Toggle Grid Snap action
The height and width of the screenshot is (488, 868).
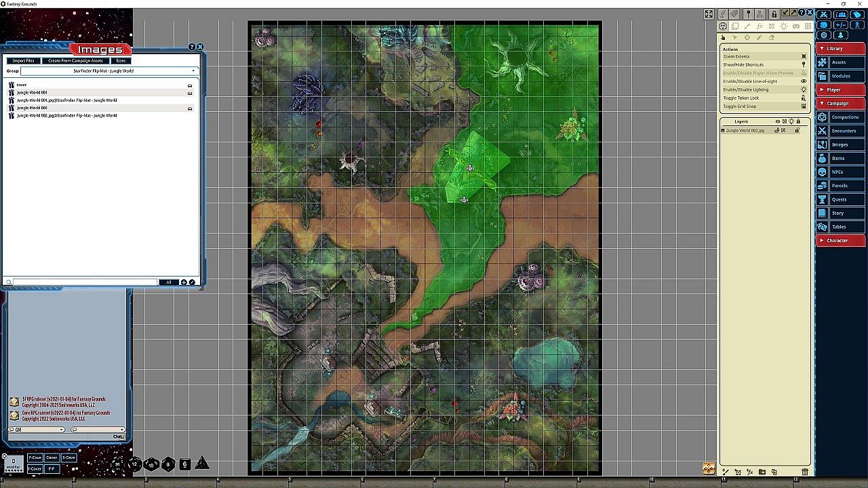765,106
